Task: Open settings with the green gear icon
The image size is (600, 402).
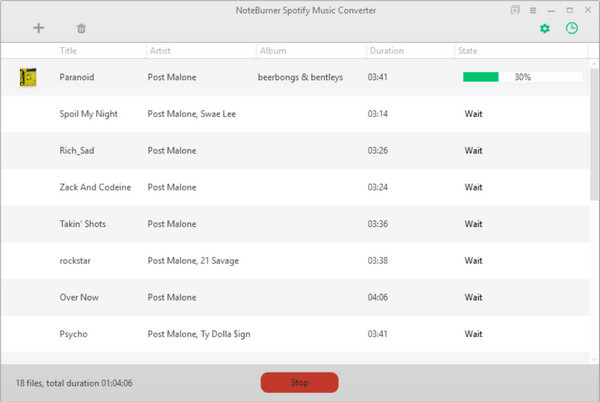Action: tap(545, 28)
